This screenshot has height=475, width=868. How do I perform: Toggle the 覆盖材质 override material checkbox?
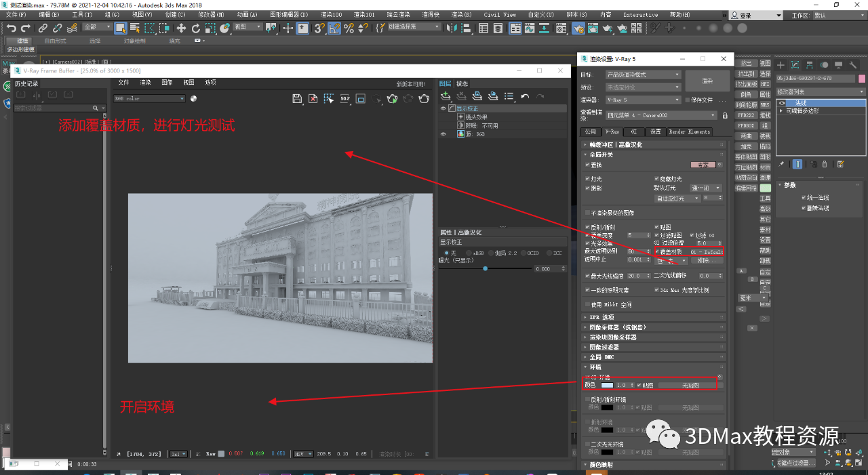(x=658, y=251)
